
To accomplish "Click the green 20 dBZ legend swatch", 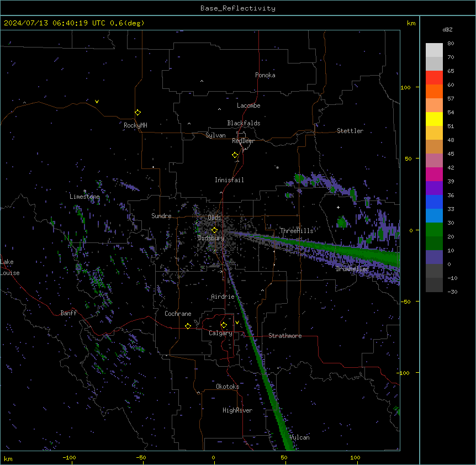I will [434, 230].
